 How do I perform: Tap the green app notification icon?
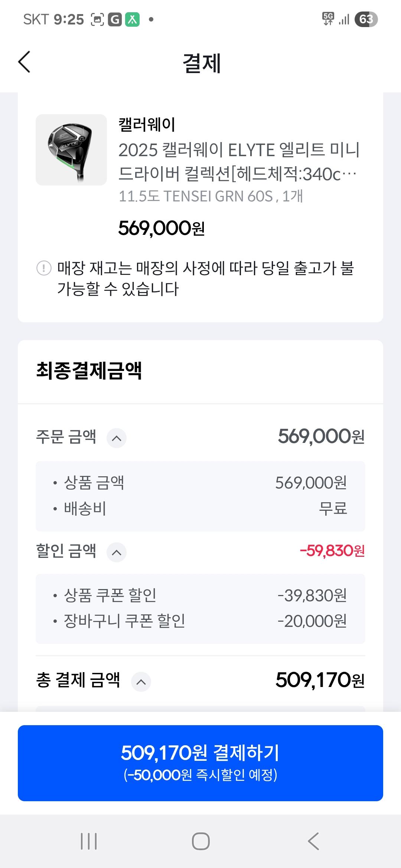[133, 19]
